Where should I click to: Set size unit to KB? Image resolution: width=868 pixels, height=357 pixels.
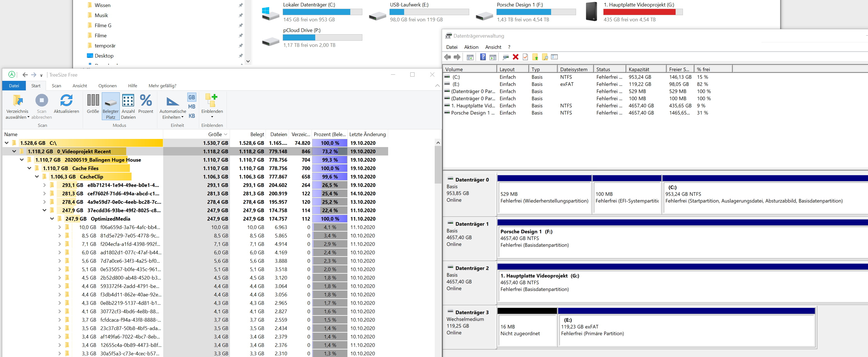tap(191, 116)
